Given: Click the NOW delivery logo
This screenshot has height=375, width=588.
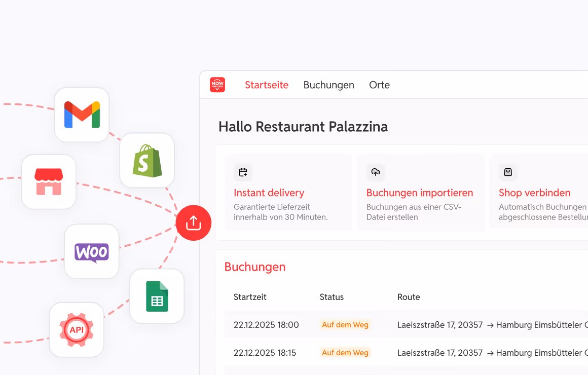Looking at the screenshot, I should tap(217, 85).
